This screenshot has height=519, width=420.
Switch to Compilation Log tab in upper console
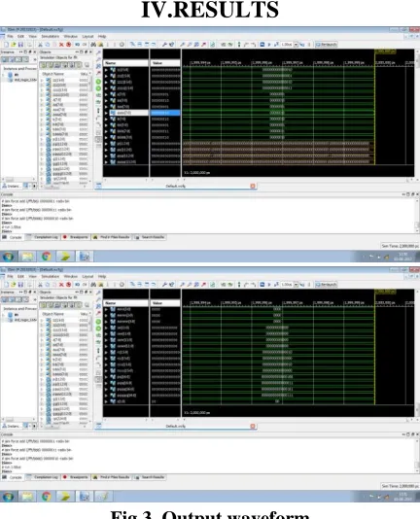pos(43,237)
